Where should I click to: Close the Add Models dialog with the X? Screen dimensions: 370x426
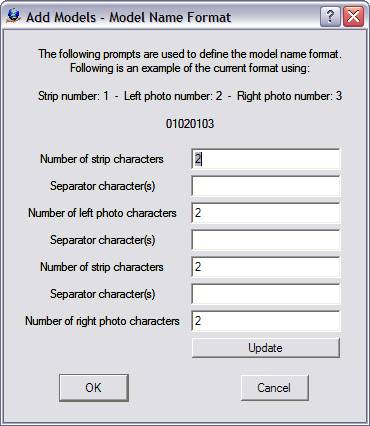click(x=353, y=17)
